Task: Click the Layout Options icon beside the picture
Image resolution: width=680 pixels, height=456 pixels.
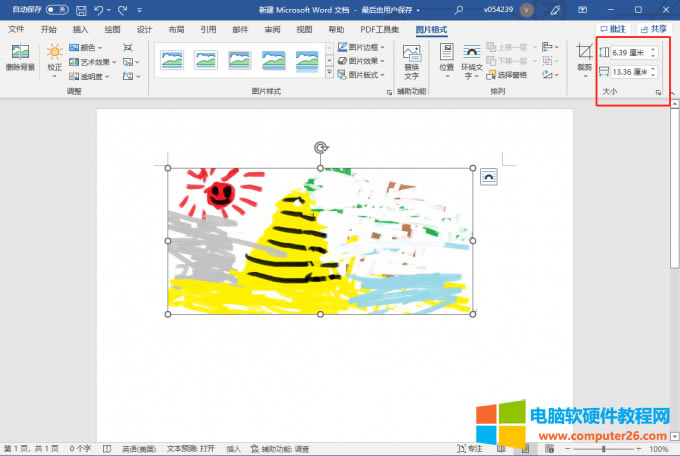Action: [x=488, y=177]
